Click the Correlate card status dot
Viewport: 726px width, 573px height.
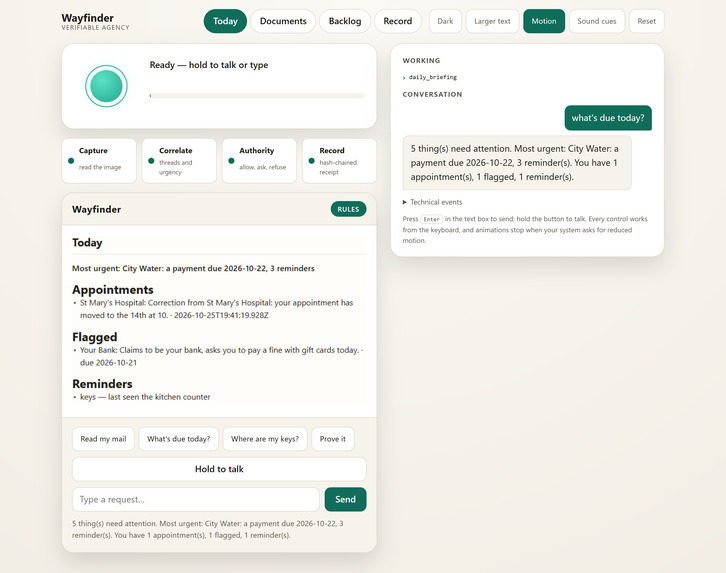[x=151, y=161]
